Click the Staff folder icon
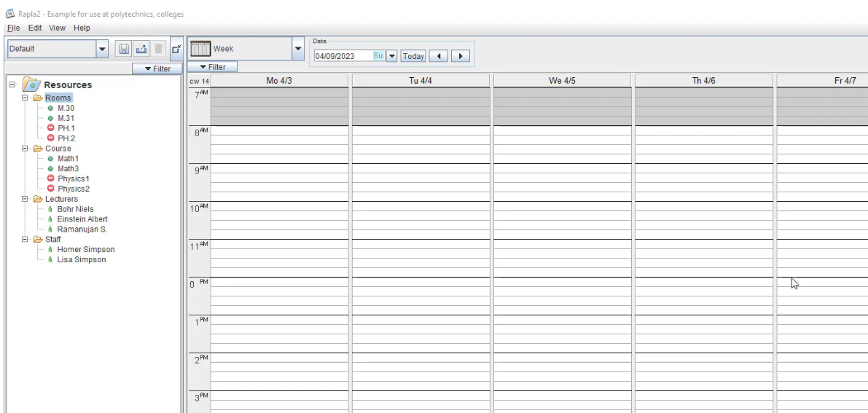The image size is (868, 413). pyautogui.click(x=38, y=239)
